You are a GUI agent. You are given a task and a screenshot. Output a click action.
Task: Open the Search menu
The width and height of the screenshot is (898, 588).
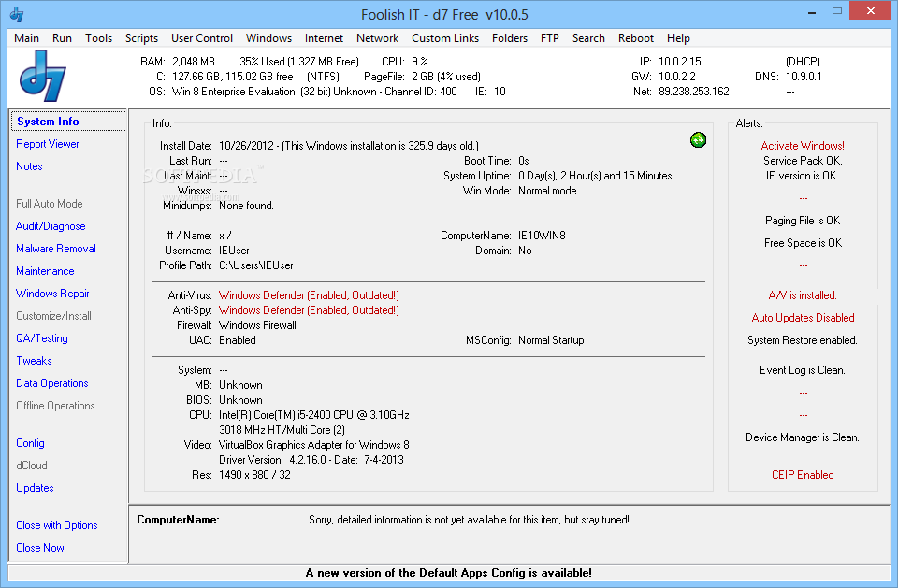click(588, 37)
